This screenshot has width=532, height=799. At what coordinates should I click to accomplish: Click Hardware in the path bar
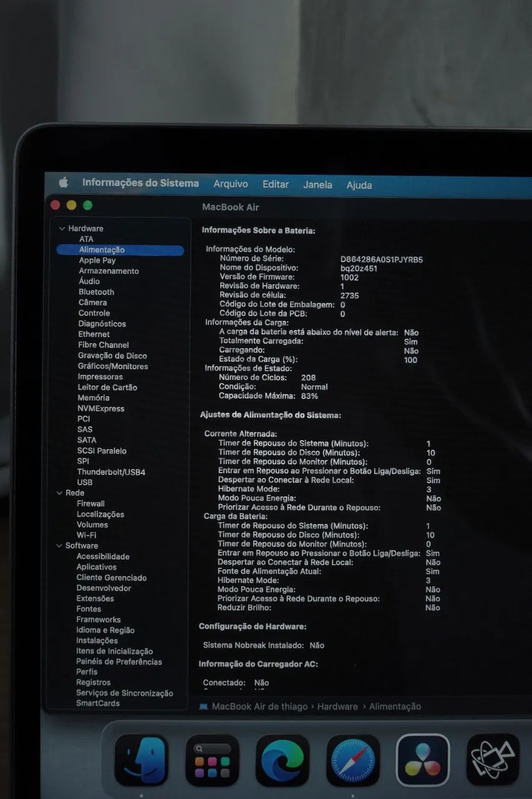tap(337, 707)
